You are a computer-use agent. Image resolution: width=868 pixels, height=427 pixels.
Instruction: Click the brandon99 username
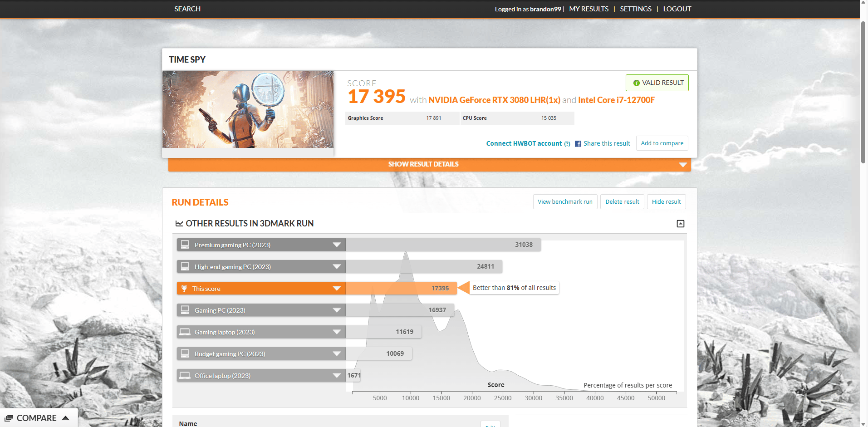click(545, 9)
